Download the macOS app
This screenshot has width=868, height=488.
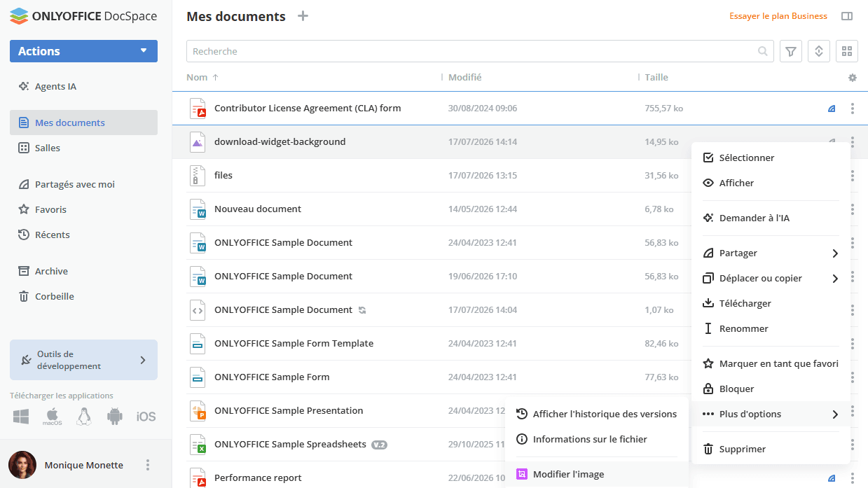pyautogui.click(x=53, y=417)
